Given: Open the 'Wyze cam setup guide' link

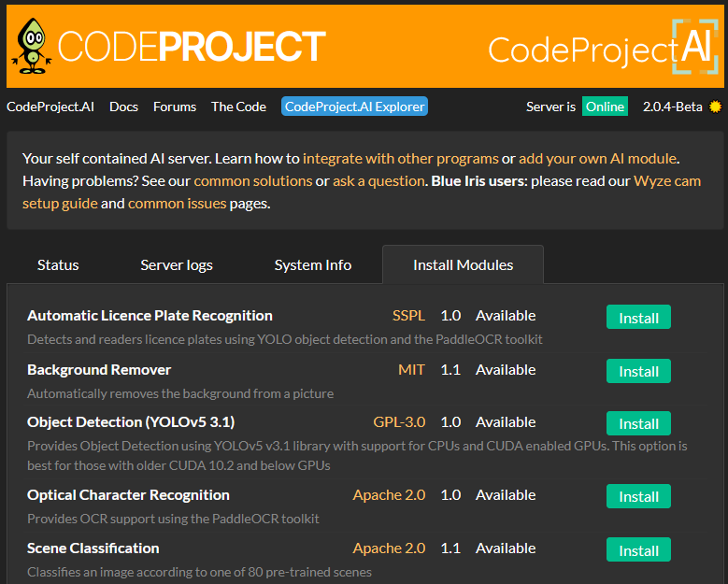Looking at the screenshot, I should pos(667,181).
